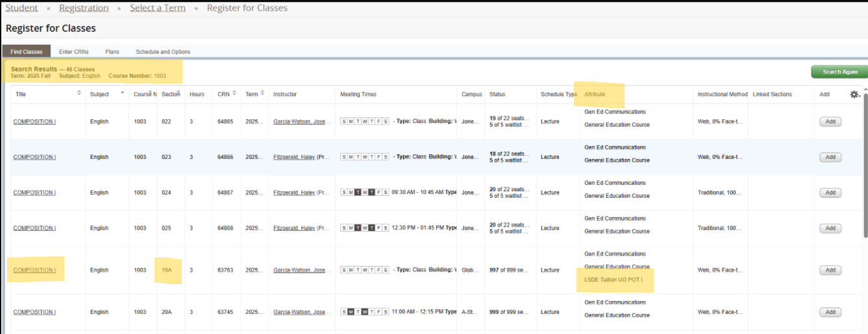Click the Register for Classes page heading
Image resolution: width=868 pixels, height=334 pixels.
(51, 29)
